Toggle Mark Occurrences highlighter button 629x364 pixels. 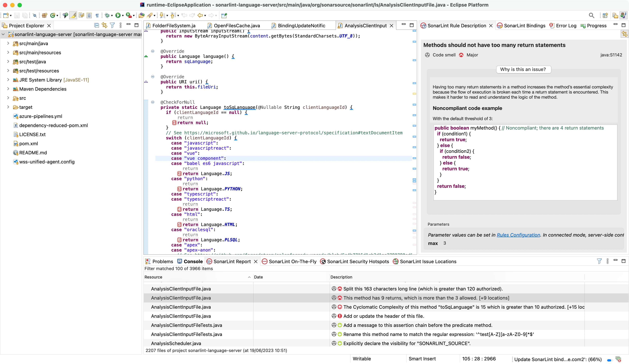click(x=73, y=15)
